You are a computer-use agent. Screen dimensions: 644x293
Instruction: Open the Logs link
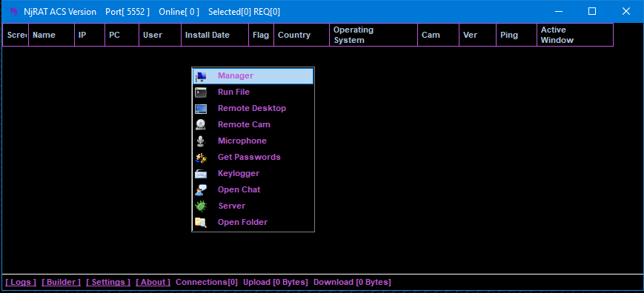click(x=21, y=282)
